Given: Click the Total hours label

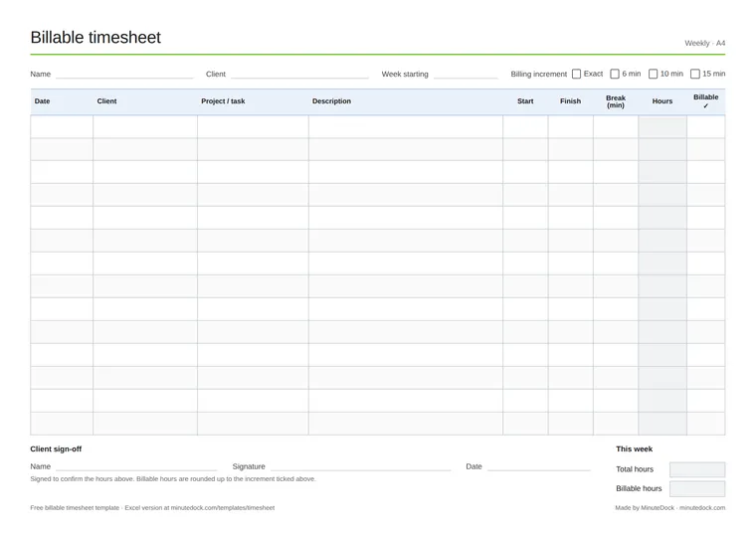Looking at the screenshot, I should click(635, 469).
